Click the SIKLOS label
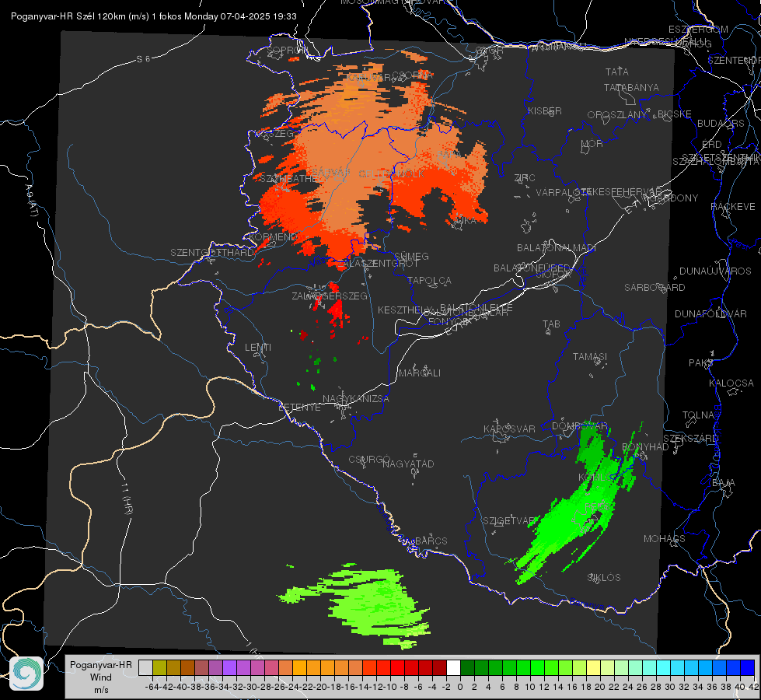The height and width of the screenshot is (700, 761). coord(604,578)
